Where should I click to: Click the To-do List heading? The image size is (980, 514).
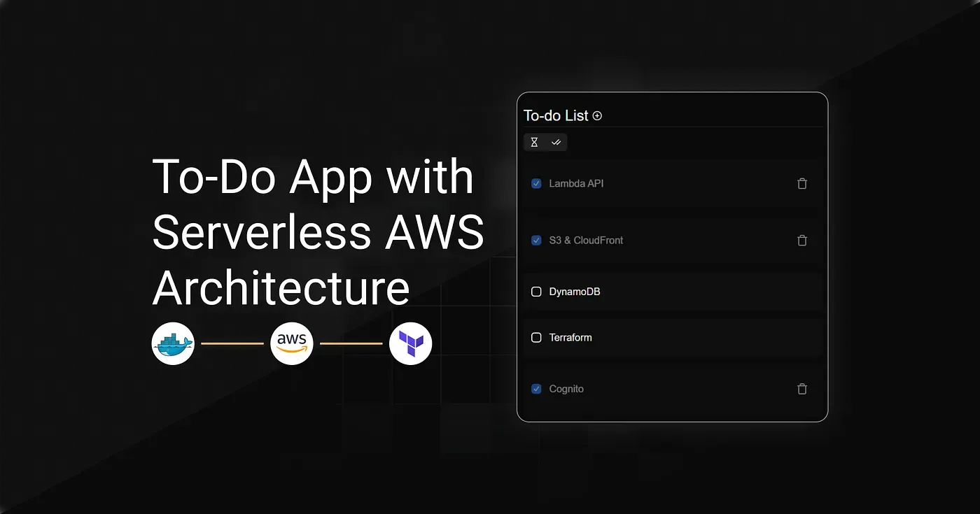(556, 116)
